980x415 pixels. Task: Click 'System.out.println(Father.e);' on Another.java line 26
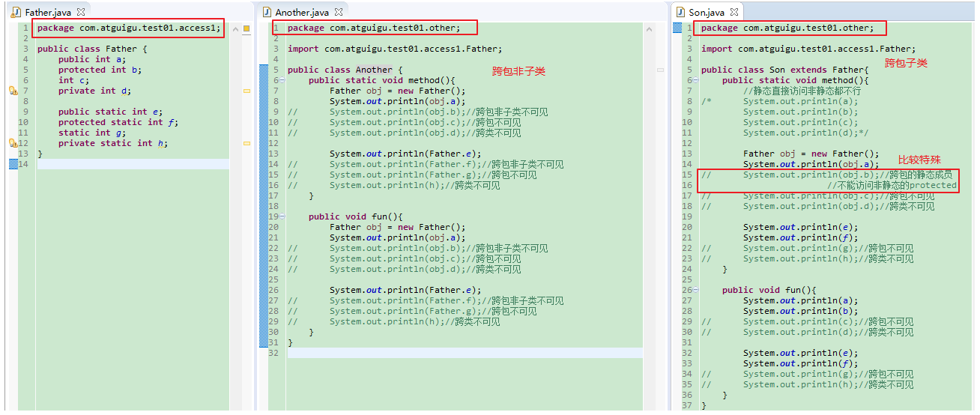[x=405, y=290]
